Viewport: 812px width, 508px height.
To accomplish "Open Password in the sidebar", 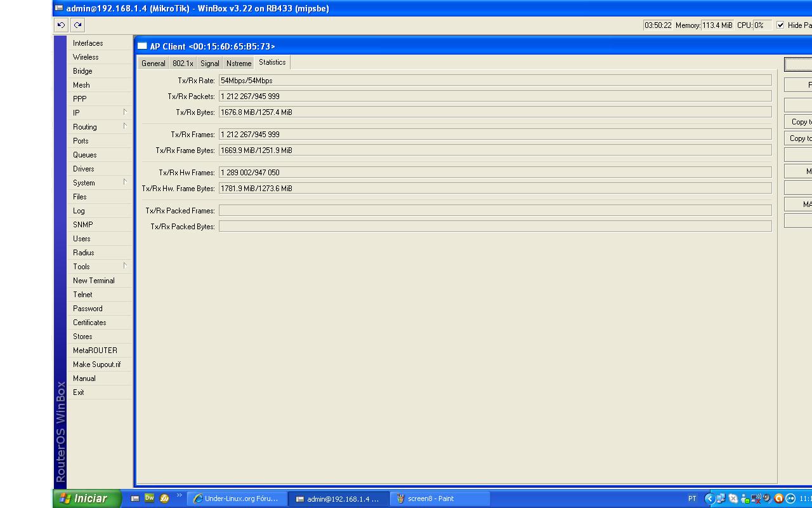I will pyautogui.click(x=88, y=309).
